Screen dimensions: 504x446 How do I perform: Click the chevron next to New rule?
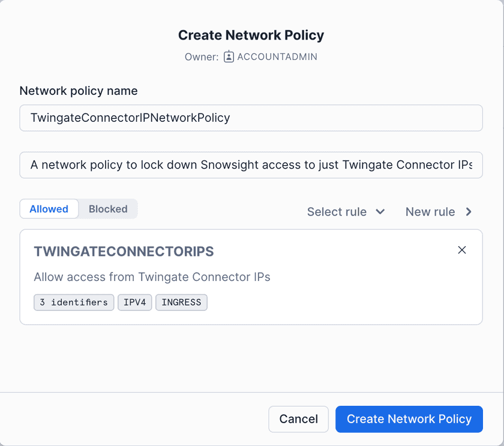469,212
